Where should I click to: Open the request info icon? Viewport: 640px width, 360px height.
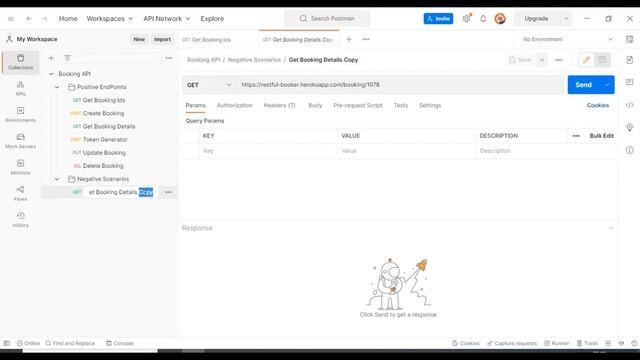click(629, 150)
